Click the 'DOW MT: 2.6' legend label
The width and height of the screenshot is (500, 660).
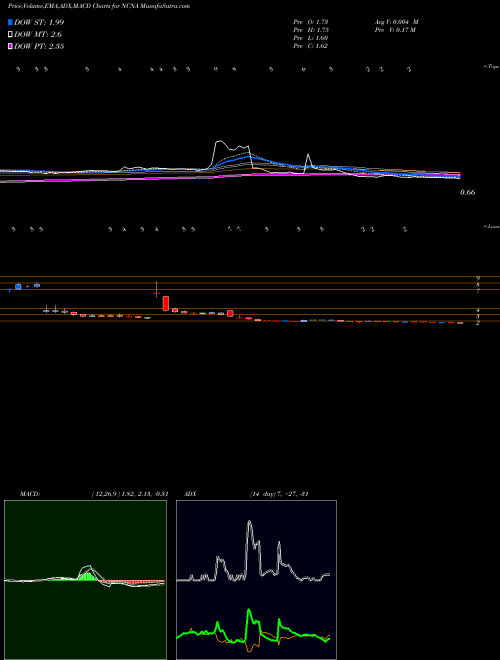(38, 35)
